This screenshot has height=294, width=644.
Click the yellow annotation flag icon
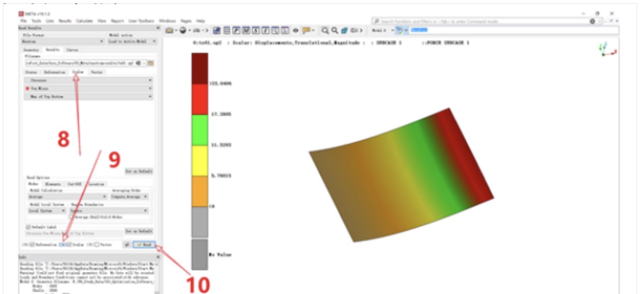click(306, 31)
